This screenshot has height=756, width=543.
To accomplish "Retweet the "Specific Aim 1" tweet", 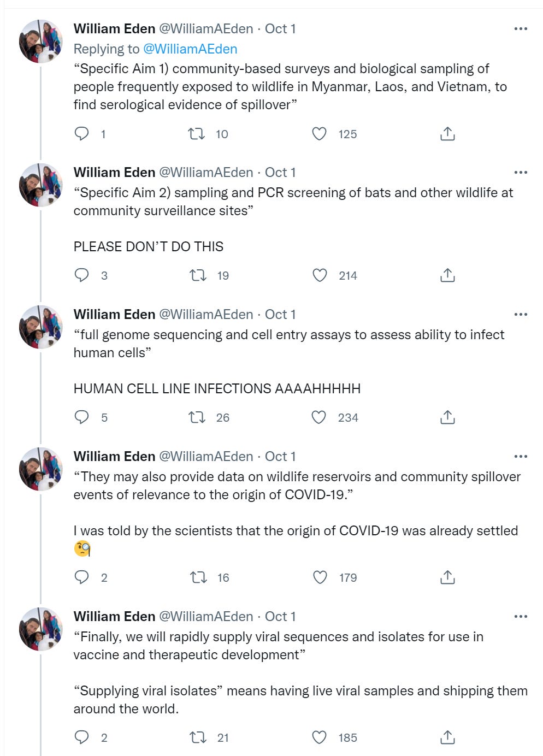I will tap(196, 134).
